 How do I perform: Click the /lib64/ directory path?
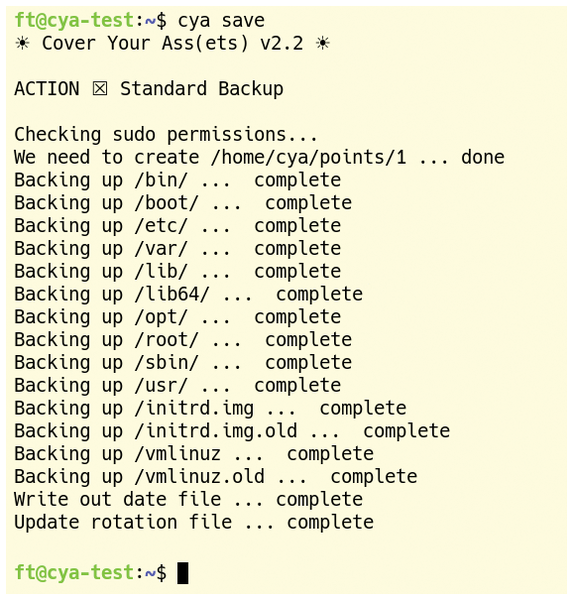click(172, 294)
